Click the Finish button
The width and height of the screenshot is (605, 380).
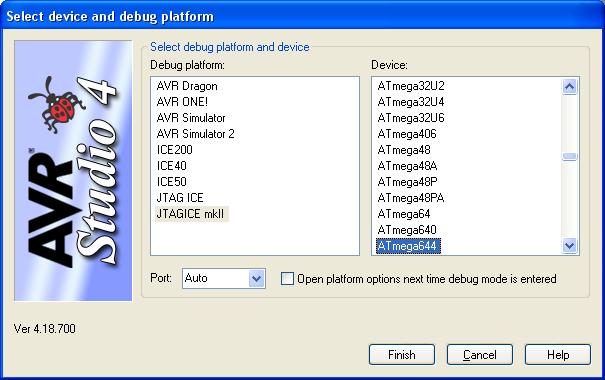point(402,355)
